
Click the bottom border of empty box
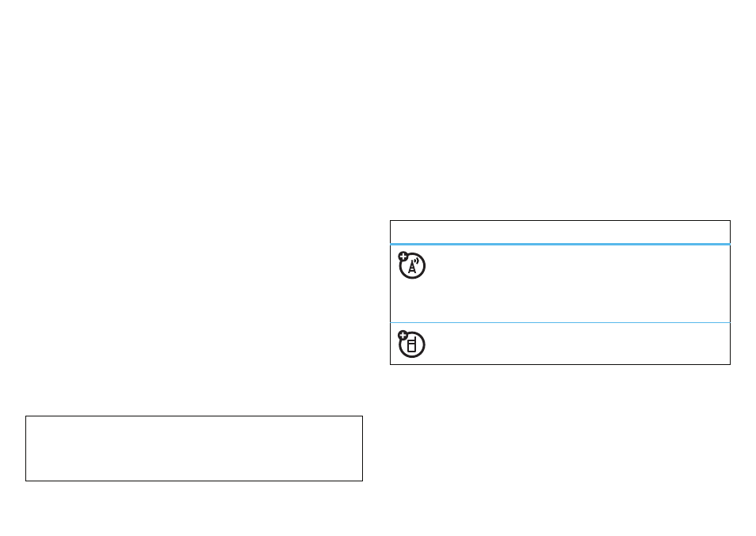pos(194,481)
